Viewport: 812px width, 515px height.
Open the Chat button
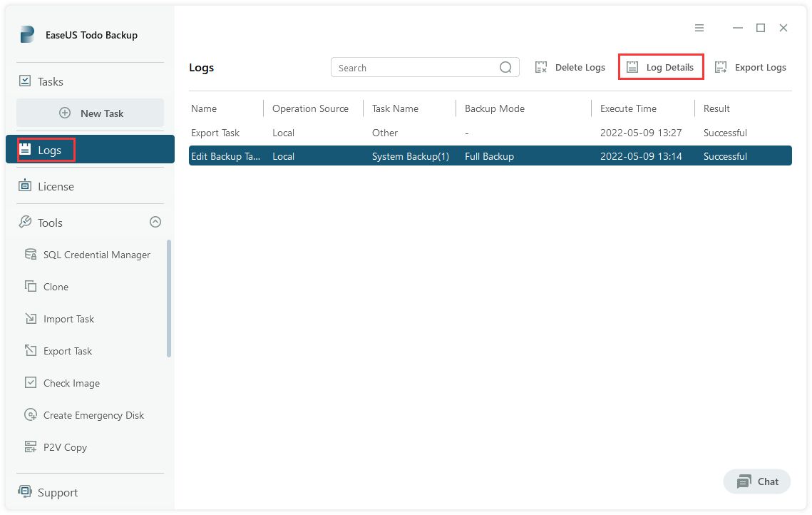pos(757,481)
